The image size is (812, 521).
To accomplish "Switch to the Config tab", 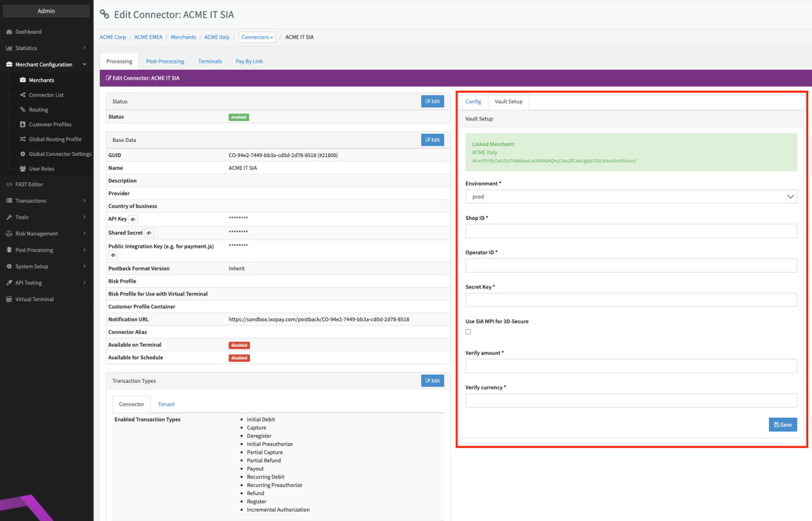I will (x=473, y=101).
